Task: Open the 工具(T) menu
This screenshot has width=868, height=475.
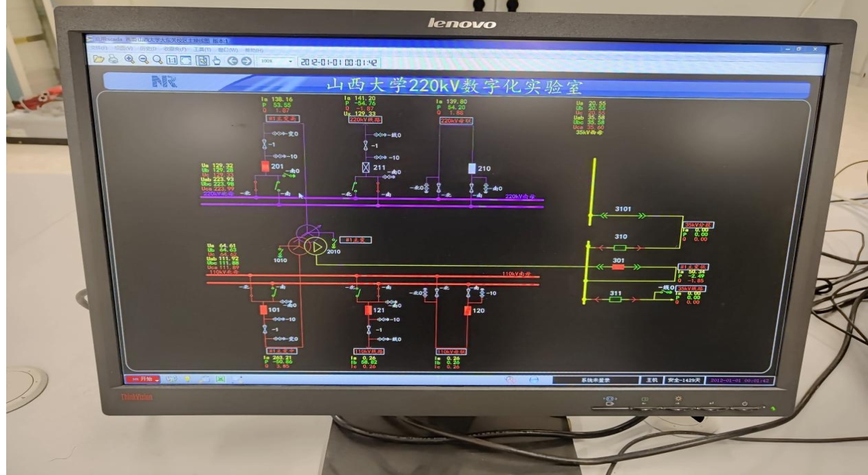Action: pos(202,49)
